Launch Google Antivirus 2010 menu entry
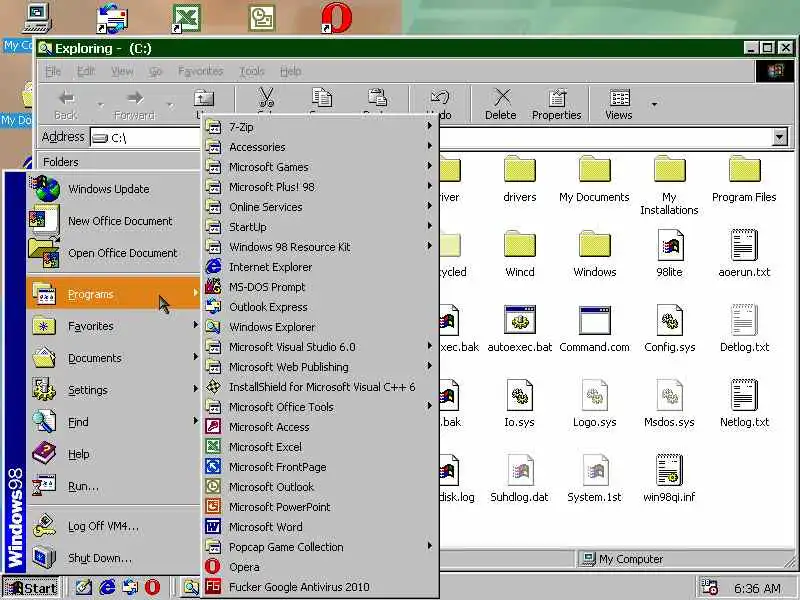The width and height of the screenshot is (800, 600). coord(320,587)
